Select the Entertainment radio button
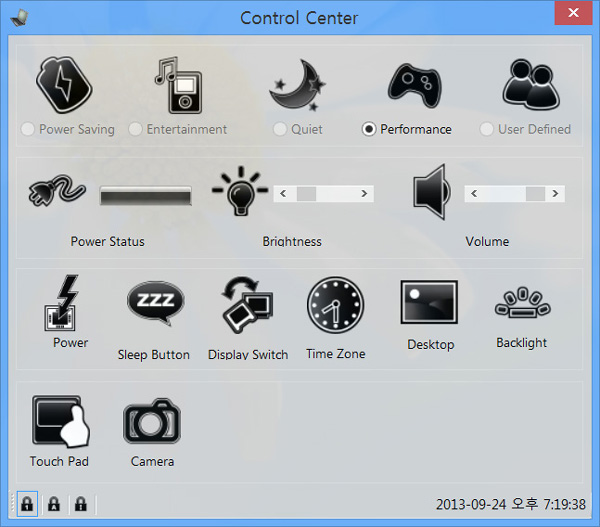The width and height of the screenshot is (600, 527). point(135,129)
